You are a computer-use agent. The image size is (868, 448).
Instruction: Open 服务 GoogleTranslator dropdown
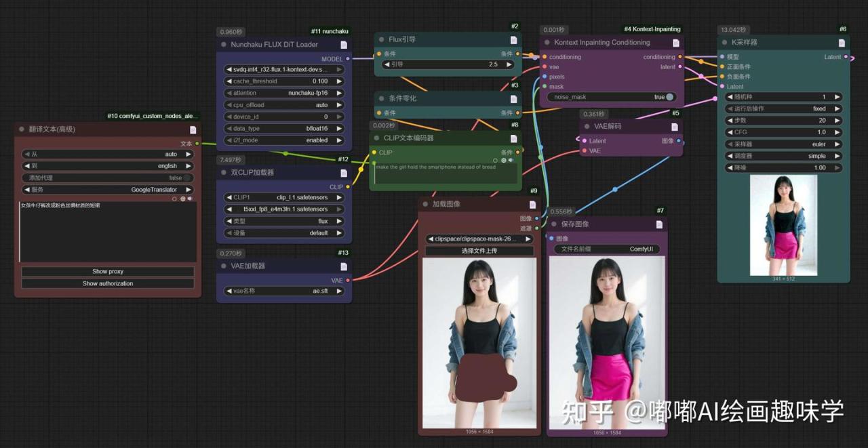tap(108, 190)
